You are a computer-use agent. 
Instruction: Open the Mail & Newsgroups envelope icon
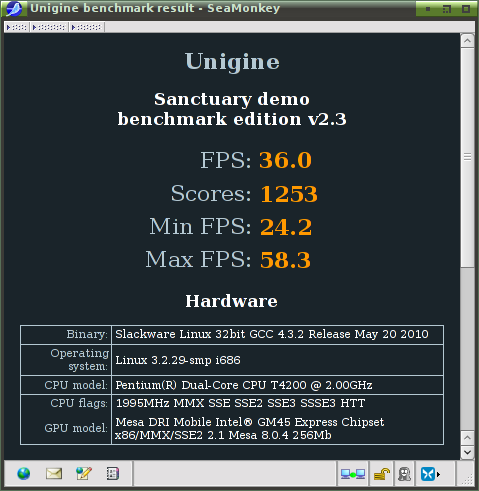coord(54,473)
